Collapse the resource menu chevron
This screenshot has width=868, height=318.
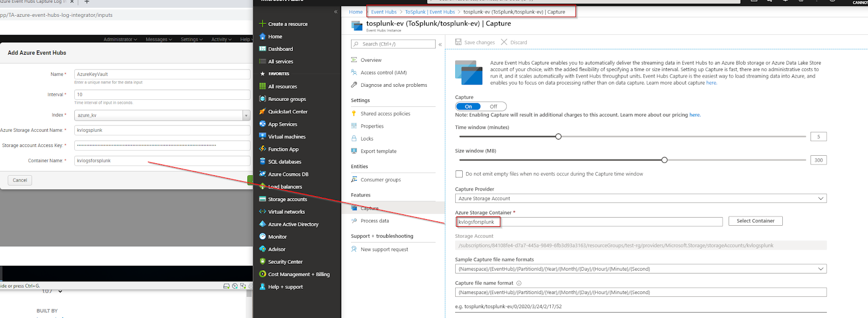click(440, 44)
